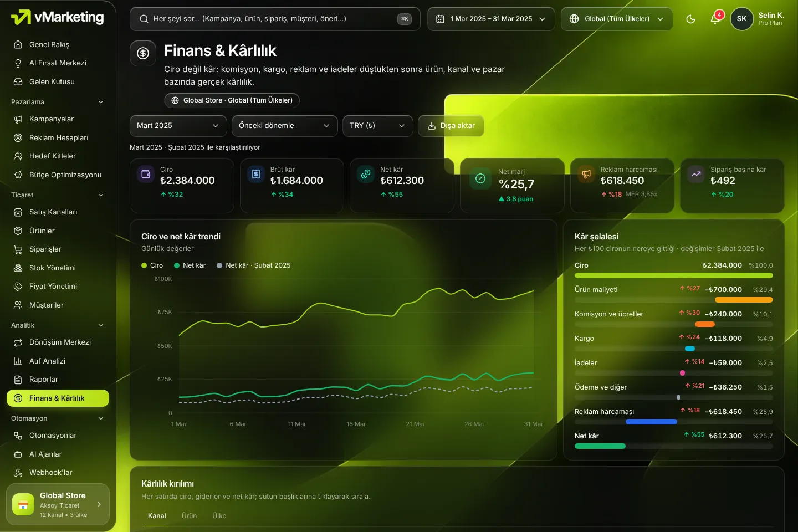Open Dönüşüm Merkezi in the sidebar
This screenshot has height=532, width=798.
point(58,342)
